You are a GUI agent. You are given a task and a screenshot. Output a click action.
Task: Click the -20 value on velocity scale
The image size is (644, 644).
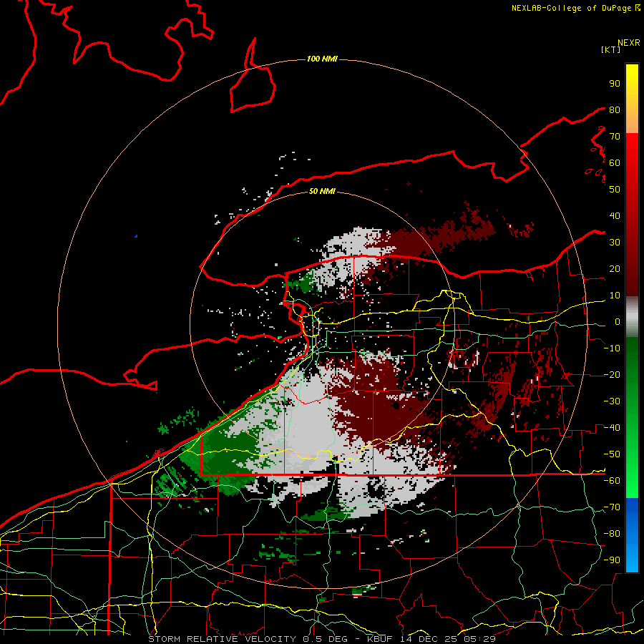click(x=612, y=375)
